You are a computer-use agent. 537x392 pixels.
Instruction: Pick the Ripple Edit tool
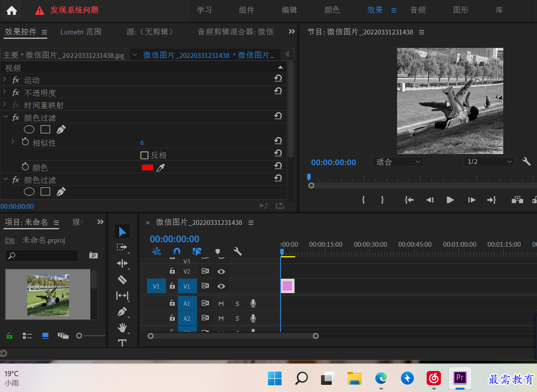tap(122, 263)
